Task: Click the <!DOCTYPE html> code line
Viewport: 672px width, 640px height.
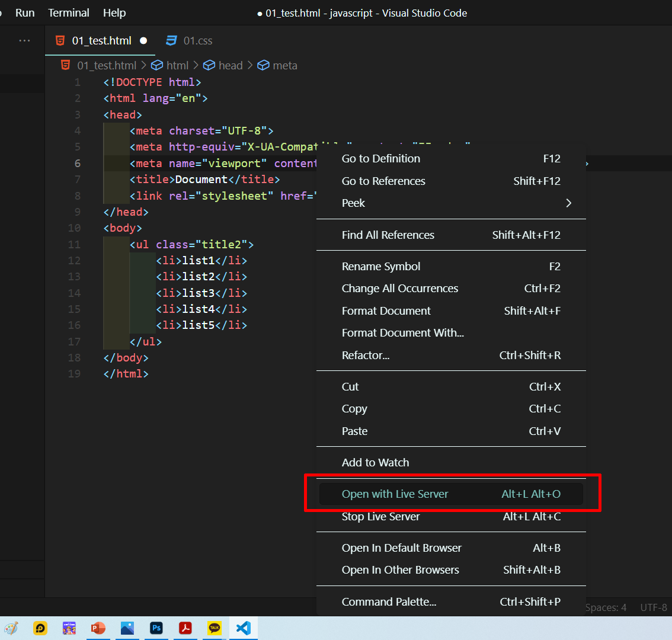Action: click(152, 82)
